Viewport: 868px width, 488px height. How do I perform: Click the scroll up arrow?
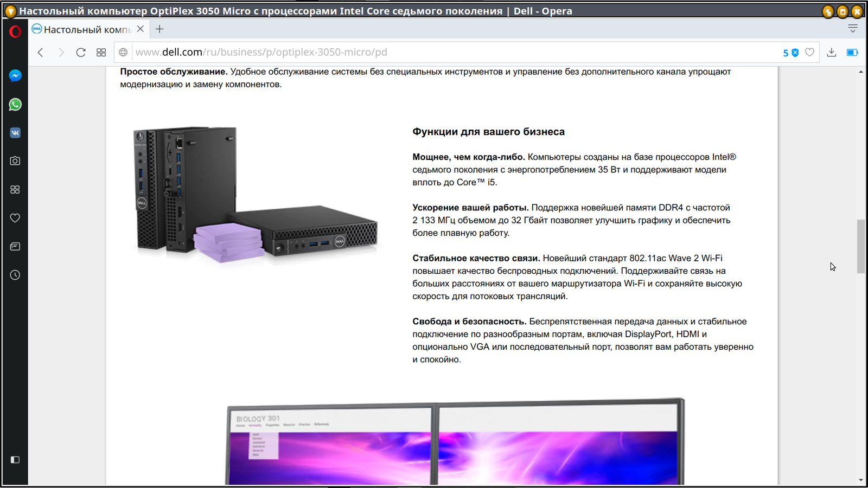[x=861, y=72]
